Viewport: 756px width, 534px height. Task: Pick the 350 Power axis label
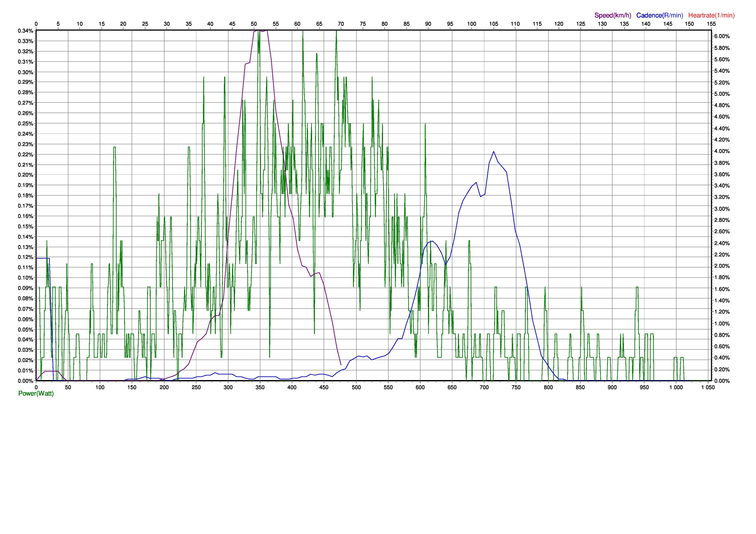[x=260, y=387]
